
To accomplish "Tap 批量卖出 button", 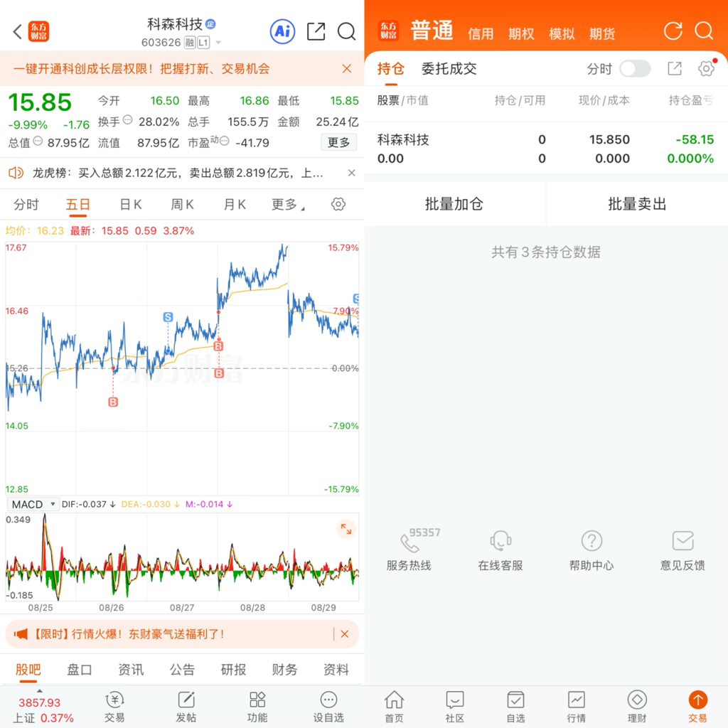I will click(x=638, y=204).
